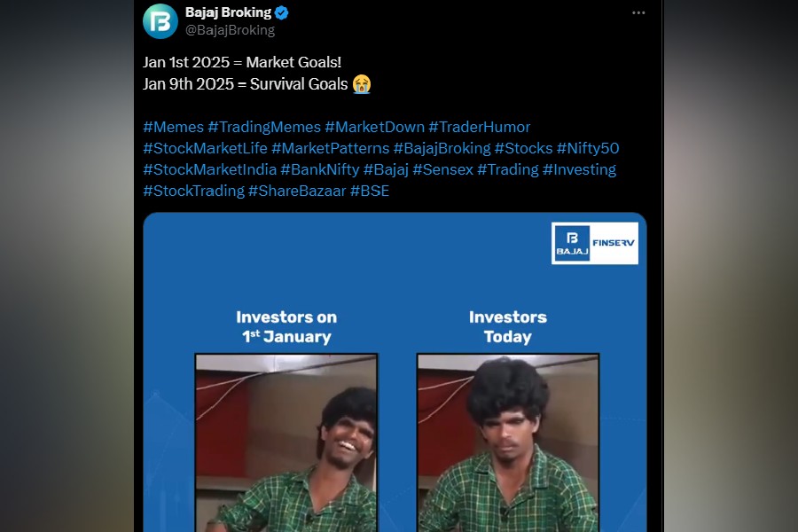Open the Bajaj Broking profile avatar

click(160, 21)
